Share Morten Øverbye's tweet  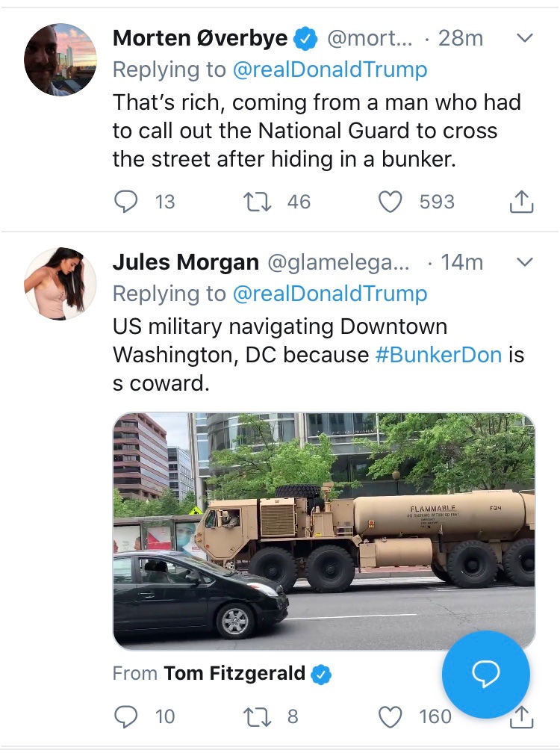pyautogui.click(x=522, y=202)
